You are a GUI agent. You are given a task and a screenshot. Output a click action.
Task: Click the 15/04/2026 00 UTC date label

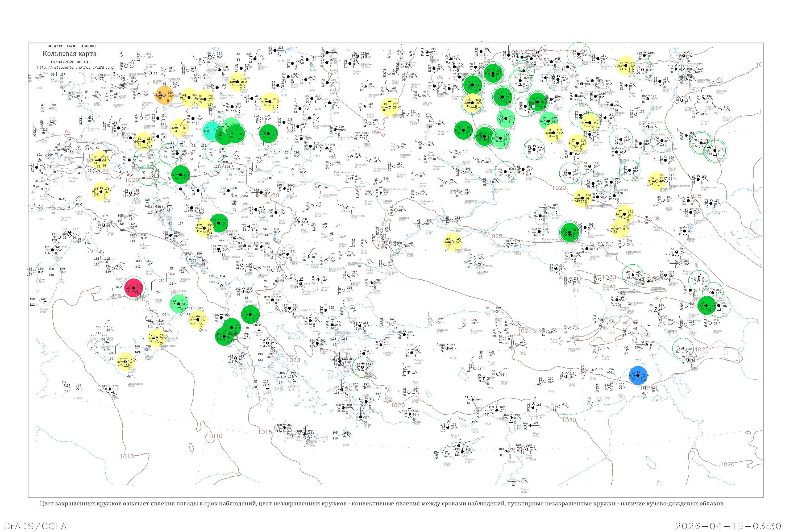coord(70,62)
